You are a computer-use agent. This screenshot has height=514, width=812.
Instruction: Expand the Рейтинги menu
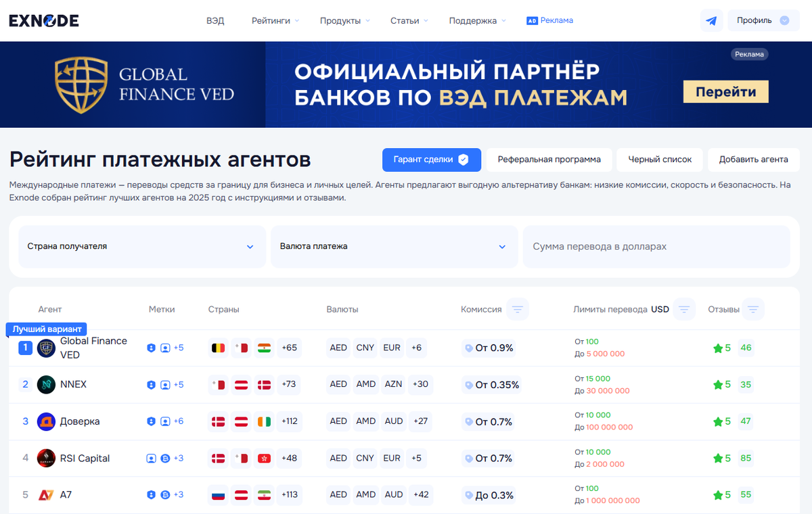(275, 21)
